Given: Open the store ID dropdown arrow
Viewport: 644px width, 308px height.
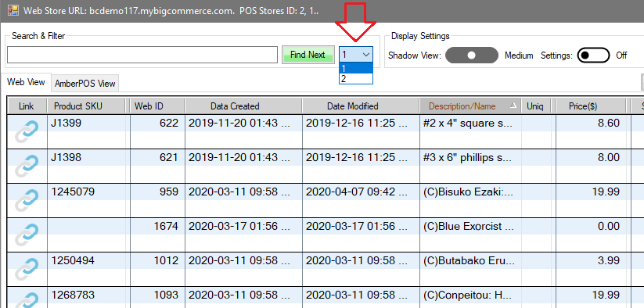Looking at the screenshot, I should coord(366,55).
